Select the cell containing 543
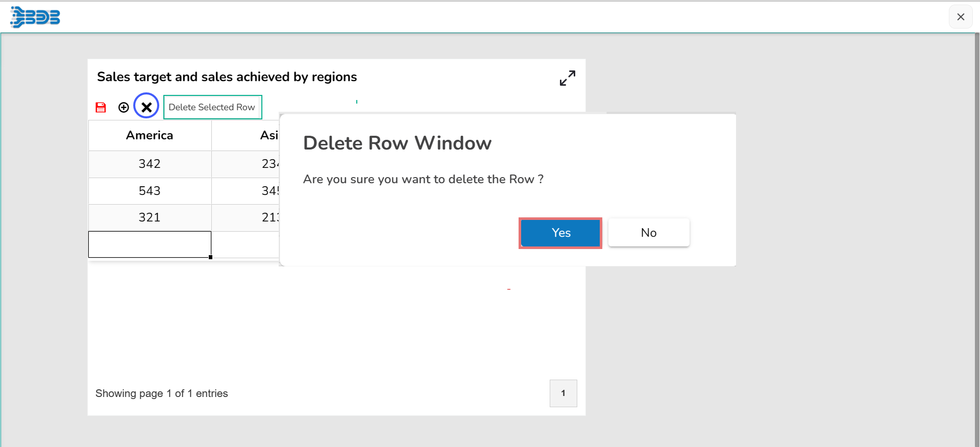 [x=150, y=191]
